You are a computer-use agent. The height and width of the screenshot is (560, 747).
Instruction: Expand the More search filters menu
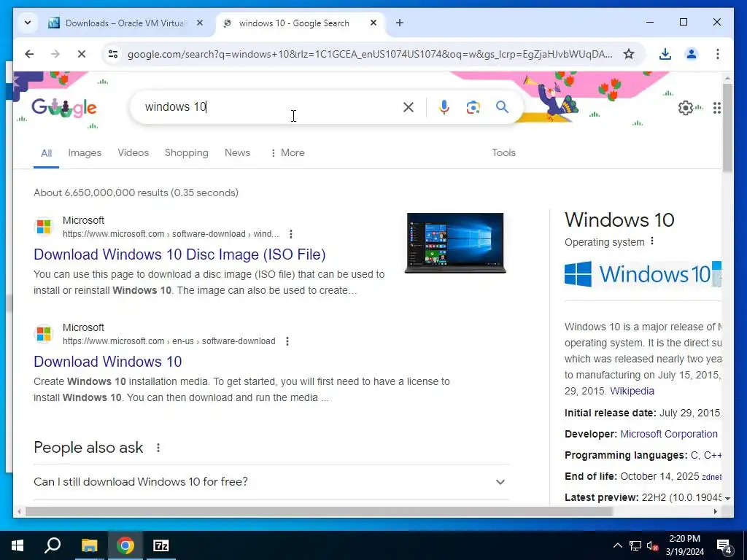pos(287,153)
